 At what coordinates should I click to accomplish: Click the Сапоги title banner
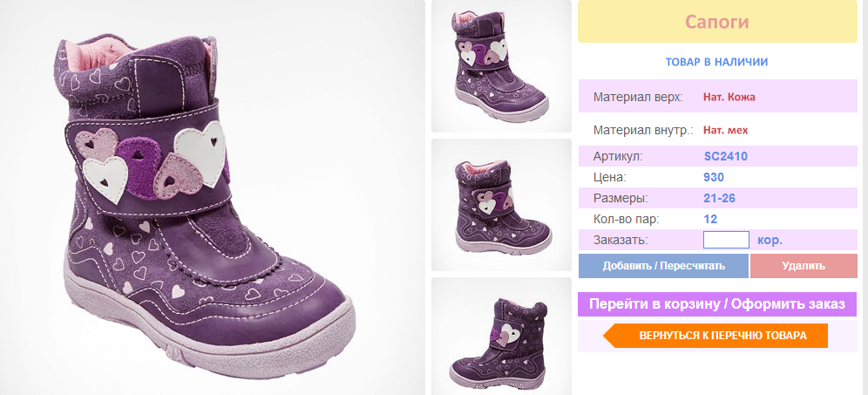tap(717, 22)
